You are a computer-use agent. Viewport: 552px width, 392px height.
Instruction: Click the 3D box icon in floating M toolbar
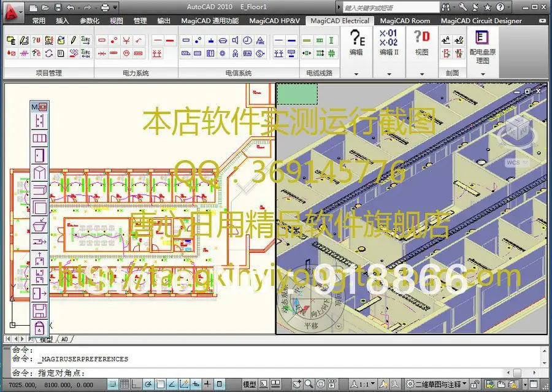40,173
